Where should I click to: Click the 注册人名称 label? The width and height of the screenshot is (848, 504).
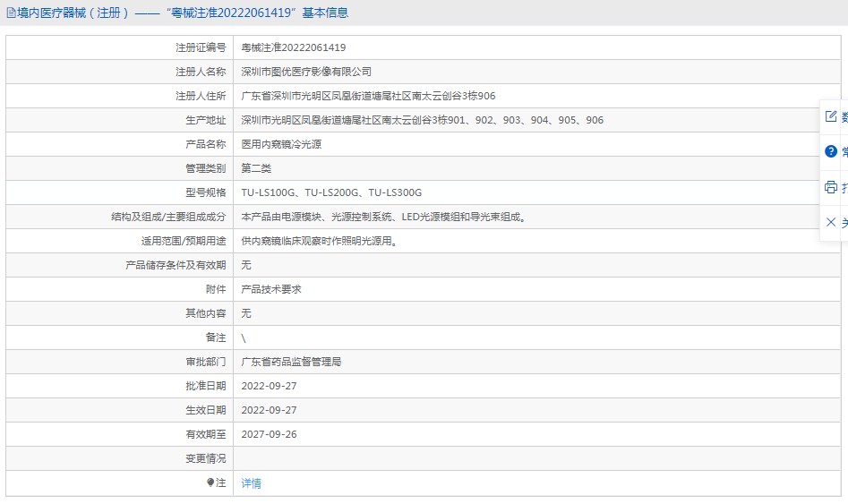point(200,72)
